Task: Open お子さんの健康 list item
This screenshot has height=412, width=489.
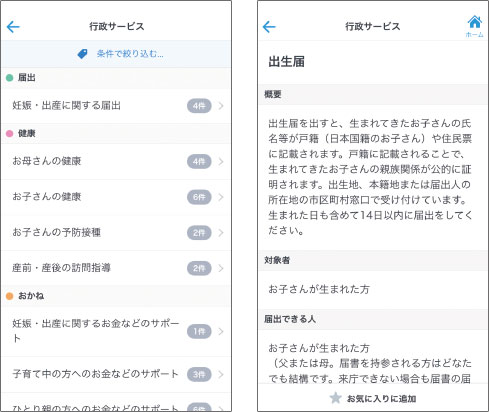Action: coord(116,197)
